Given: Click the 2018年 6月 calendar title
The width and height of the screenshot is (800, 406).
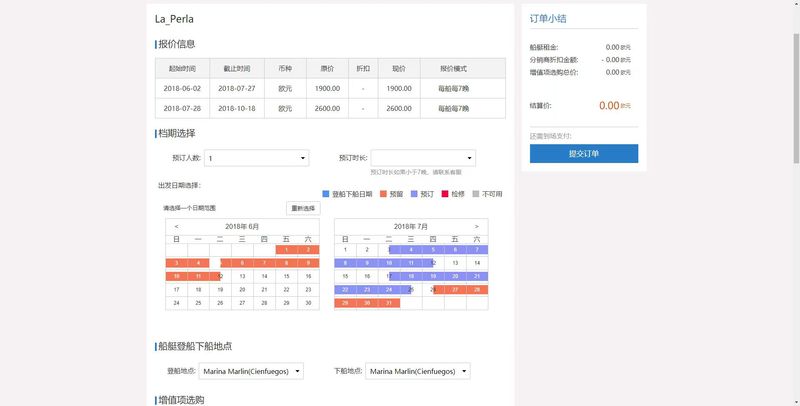Looking at the screenshot, I should pyautogui.click(x=242, y=226).
